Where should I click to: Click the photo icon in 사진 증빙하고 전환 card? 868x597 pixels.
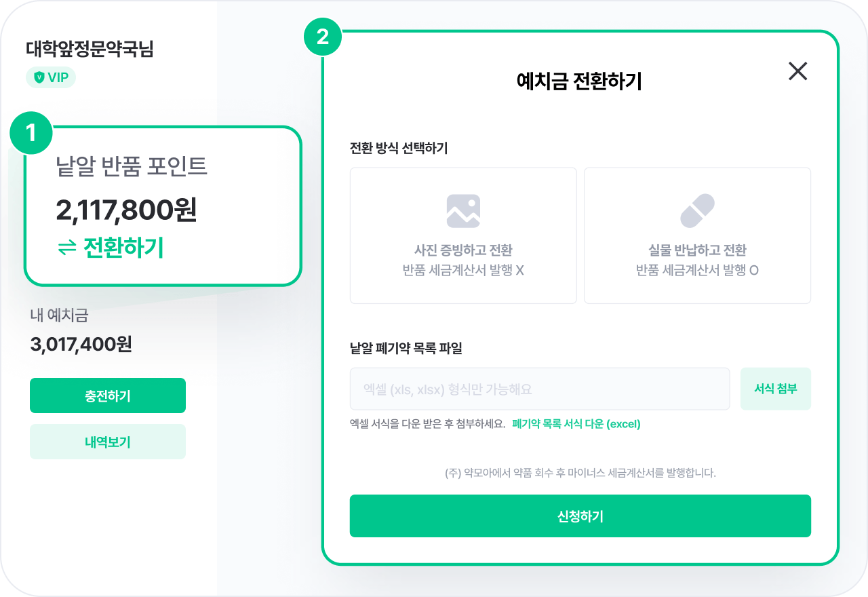pyautogui.click(x=462, y=210)
